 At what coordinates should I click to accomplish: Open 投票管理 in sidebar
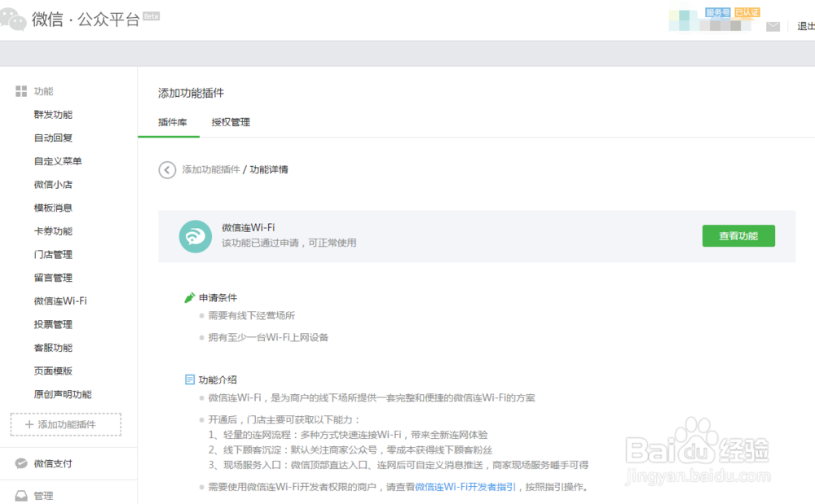pos(53,324)
